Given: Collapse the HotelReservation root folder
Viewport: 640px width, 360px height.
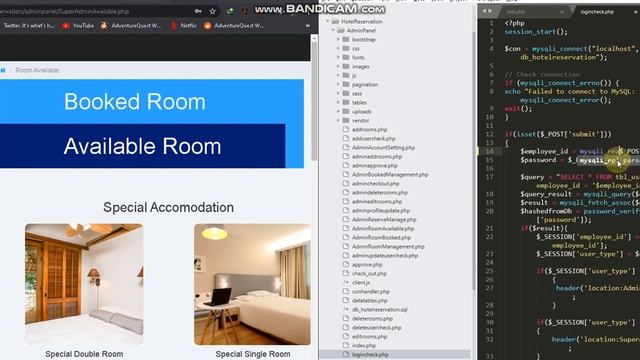Looking at the screenshot, I should coord(328,21).
